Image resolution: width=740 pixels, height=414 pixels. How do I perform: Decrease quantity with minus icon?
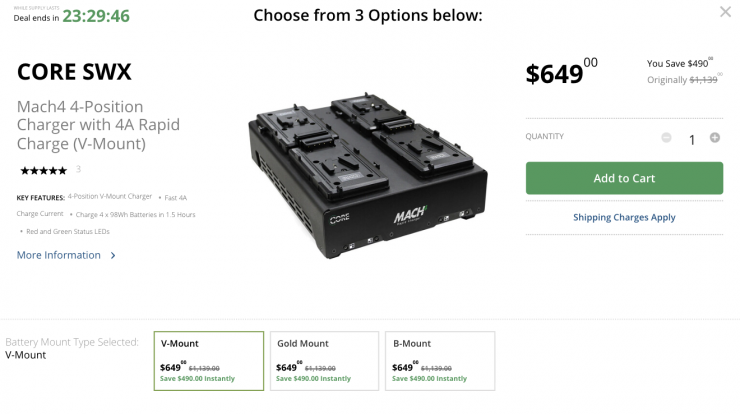coord(666,138)
